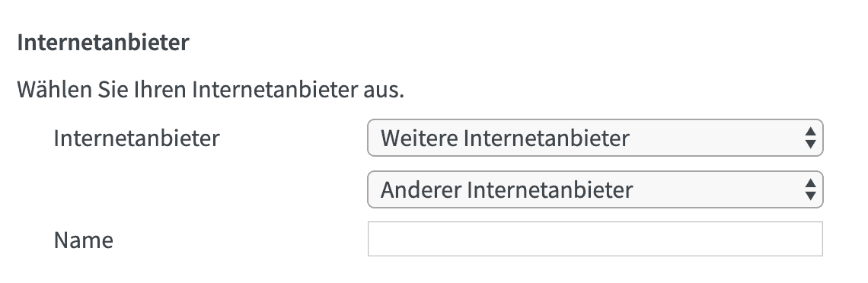Select the 'Weitere Internetanbieter' text in first combo box

point(505,138)
